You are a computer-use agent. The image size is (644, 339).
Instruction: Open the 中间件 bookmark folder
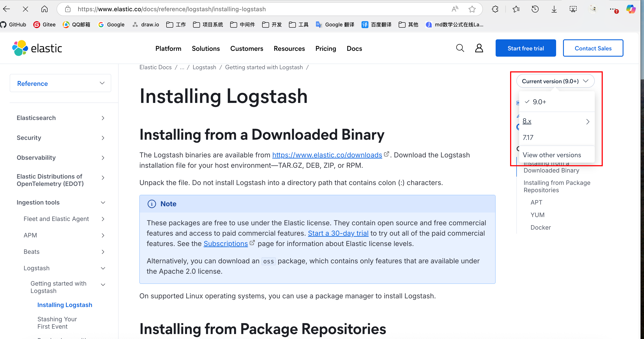(x=243, y=24)
